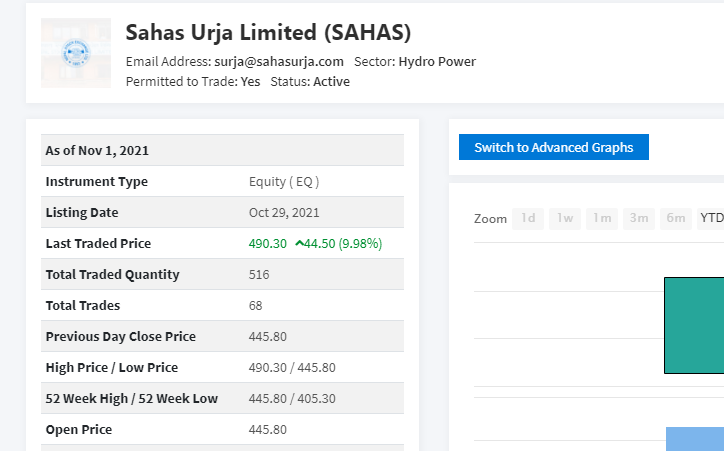The image size is (724, 451).
Task: Click the green up-arrow change indicator
Action: 300,243
